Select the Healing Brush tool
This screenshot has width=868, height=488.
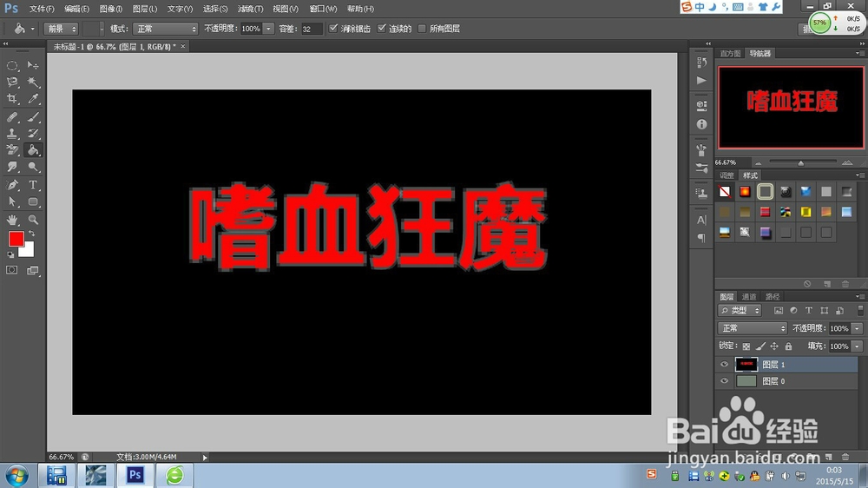click(x=12, y=117)
